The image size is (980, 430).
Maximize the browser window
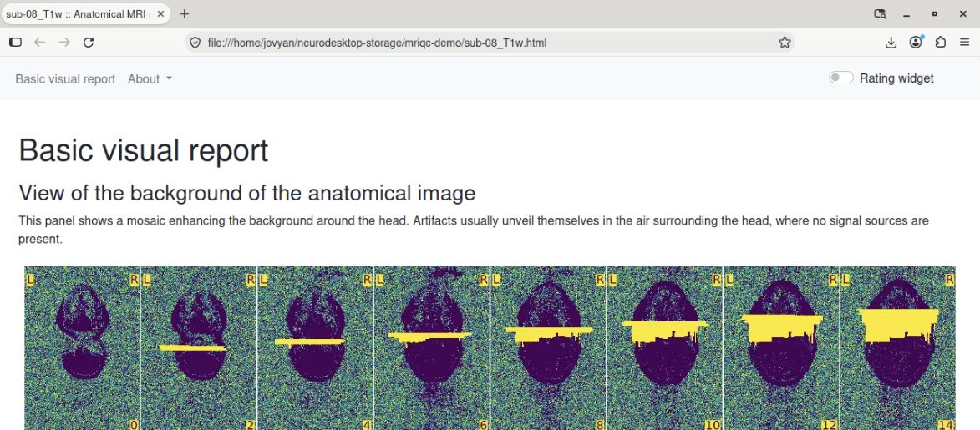[x=934, y=13]
